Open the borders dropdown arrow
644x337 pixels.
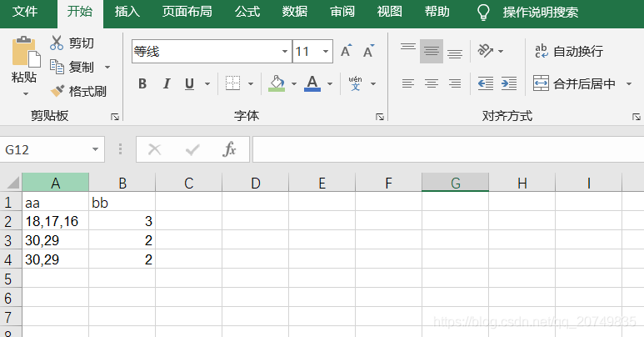[x=251, y=83]
